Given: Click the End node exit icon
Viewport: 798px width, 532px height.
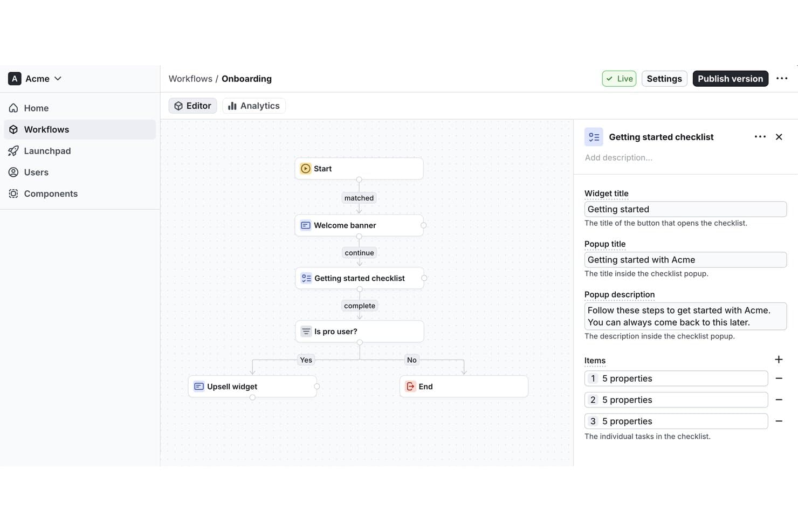Looking at the screenshot, I should [410, 386].
